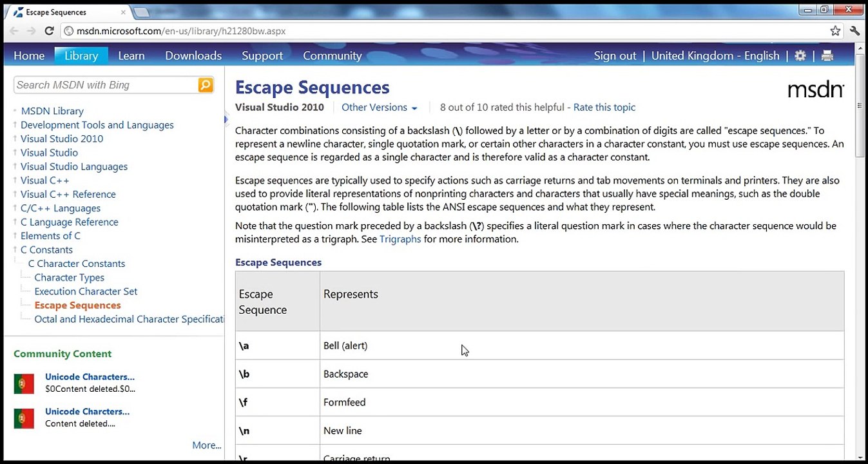Click the Backspace table cell
The height and width of the screenshot is (464, 868).
[582, 374]
